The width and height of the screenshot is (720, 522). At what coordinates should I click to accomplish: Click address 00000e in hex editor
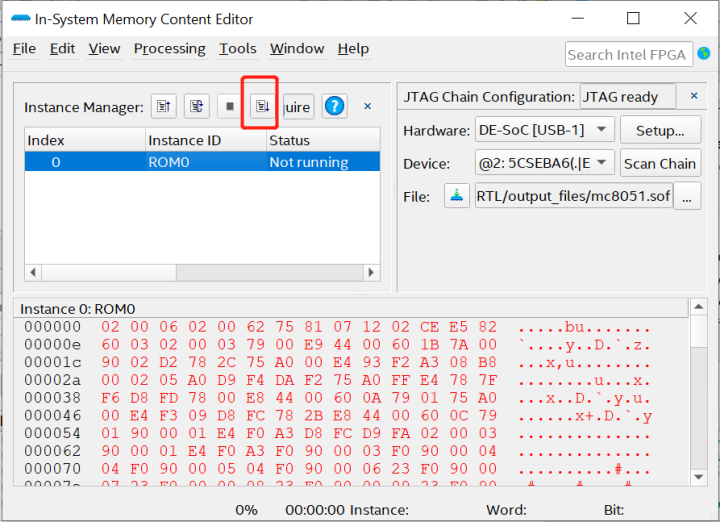52,344
